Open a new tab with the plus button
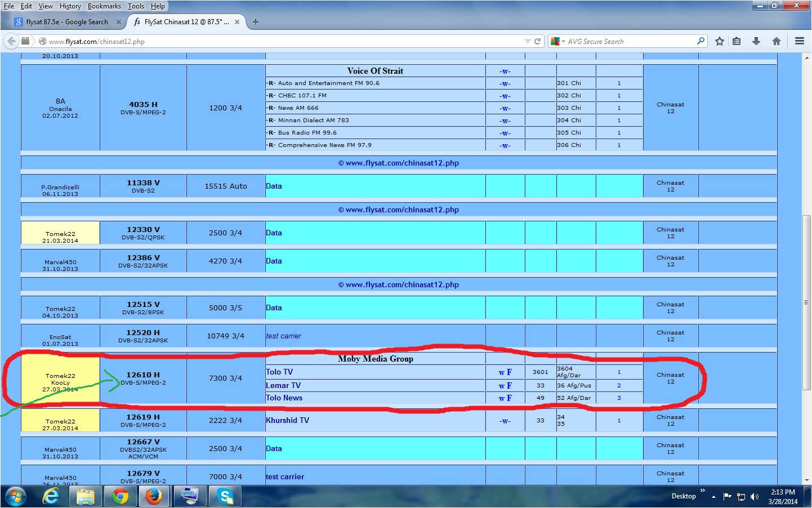Screen dimensions: 812x508 [x=256, y=22]
